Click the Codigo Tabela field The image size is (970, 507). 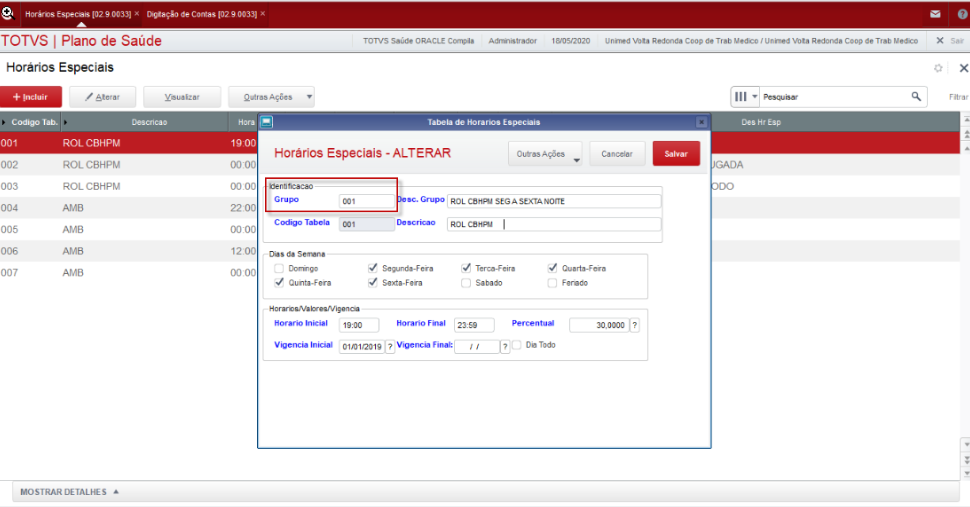pyautogui.click(x=366, y=224)
